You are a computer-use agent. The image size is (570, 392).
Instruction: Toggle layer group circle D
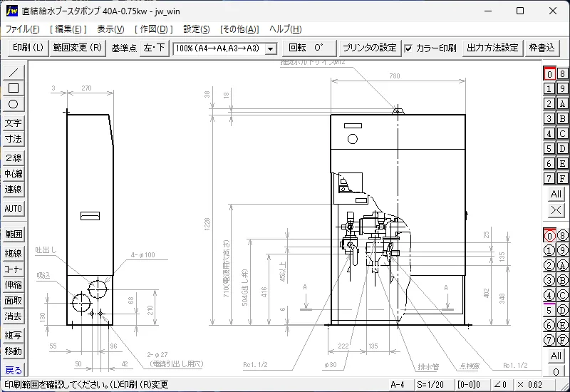click(x=562, y=310)
